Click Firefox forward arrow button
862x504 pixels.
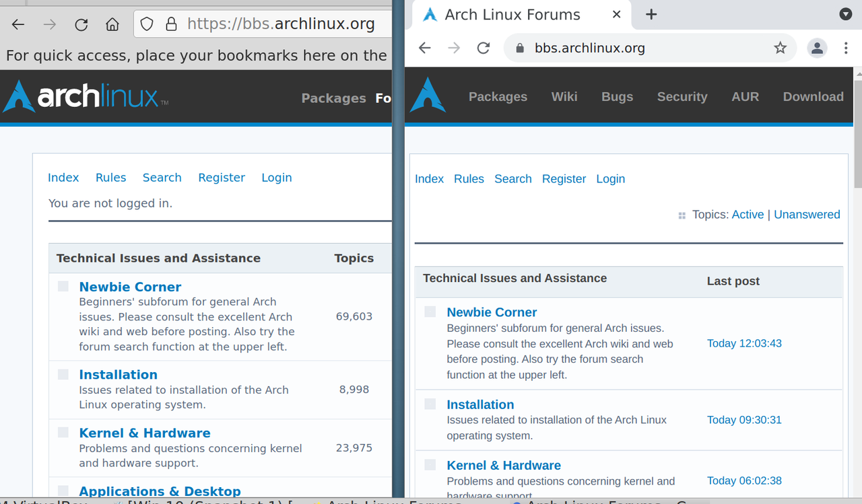pos(50,25)
